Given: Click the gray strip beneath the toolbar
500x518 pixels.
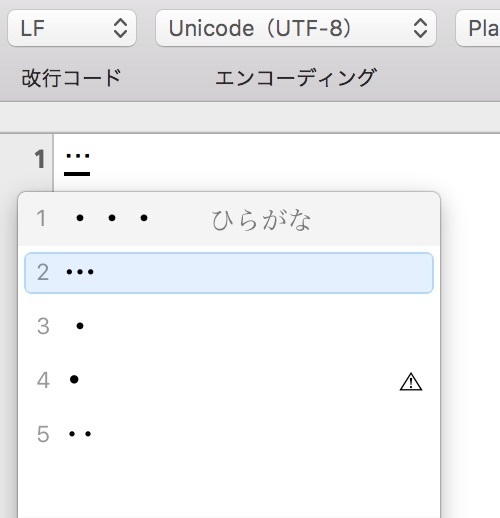Looking at the screenshot, I should coord(250,117).
